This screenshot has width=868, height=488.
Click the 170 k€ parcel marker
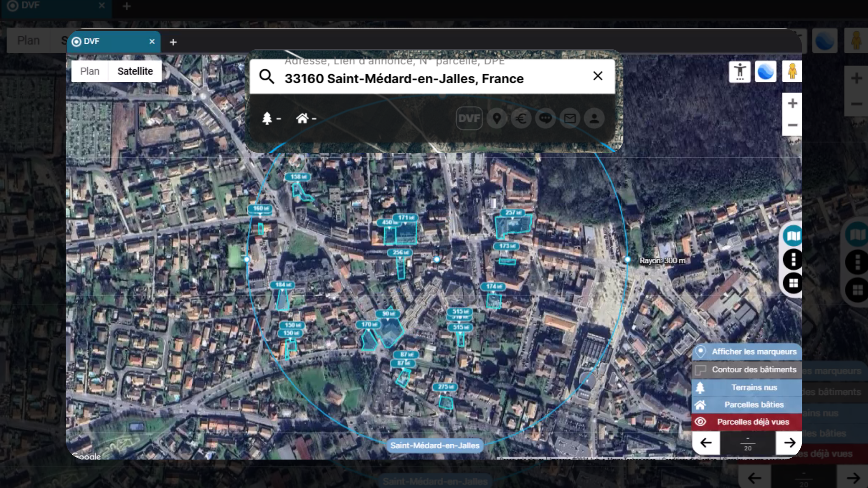[x=368, y=324]
